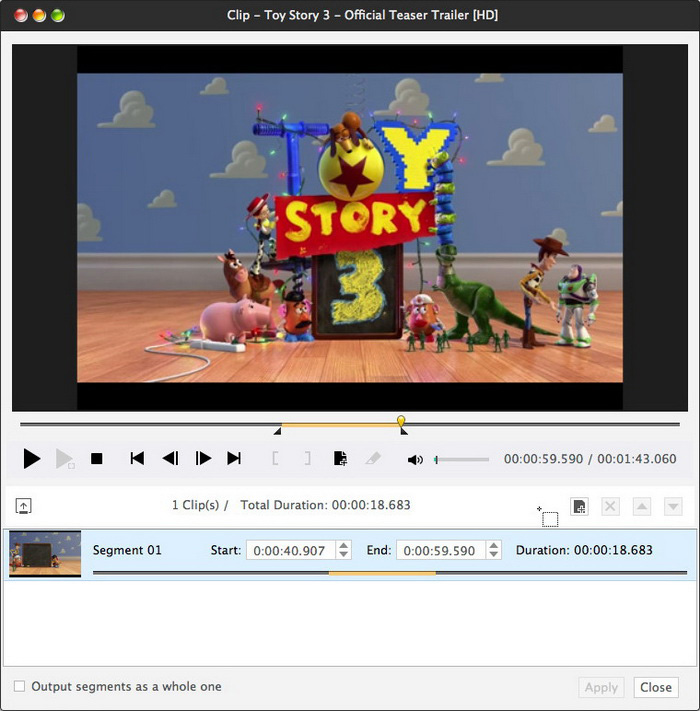Click the Toy Story 3 video preview
This screenshot has height=711, width=700.
[350, 228]
